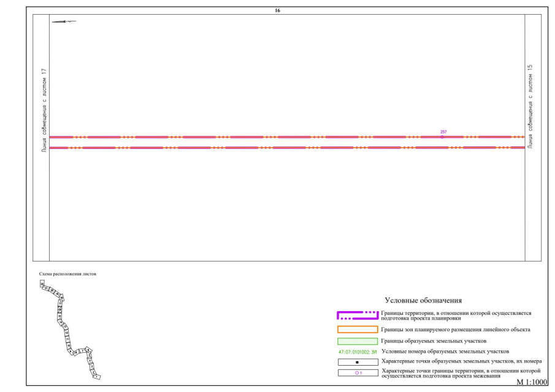Click the purple circle point 1 legend symbol
This screenshot has width=555, height=392.
pos(357,373)
